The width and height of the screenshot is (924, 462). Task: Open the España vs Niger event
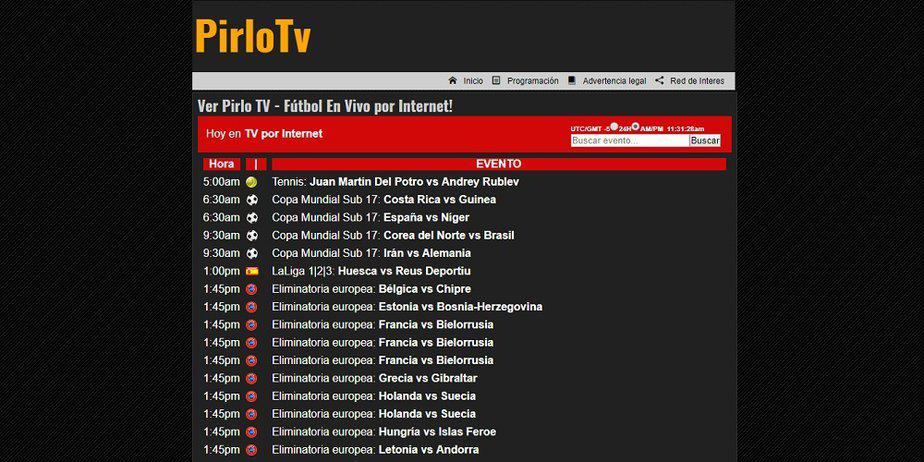(371, 217)
